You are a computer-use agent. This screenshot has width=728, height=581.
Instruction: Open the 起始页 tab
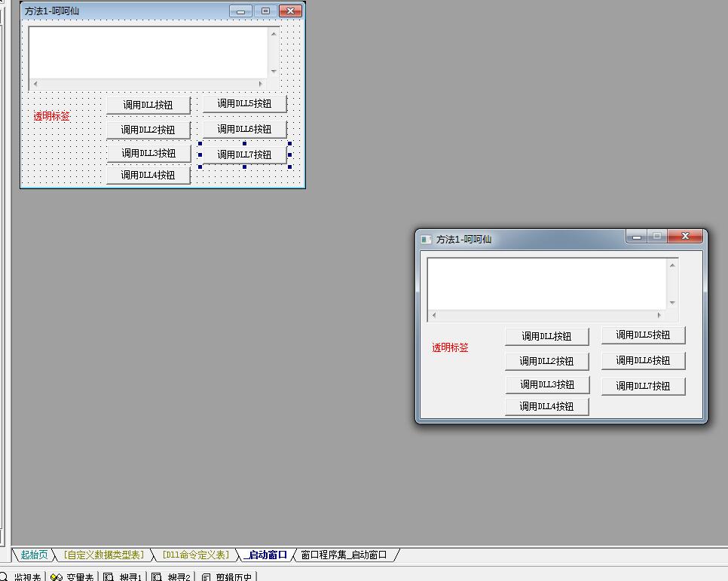coord(34,555)
